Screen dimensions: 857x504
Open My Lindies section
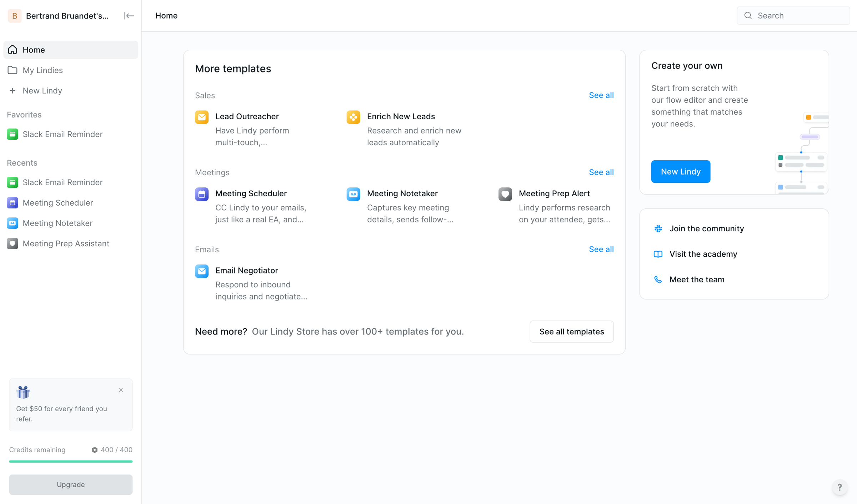(71, 70)
